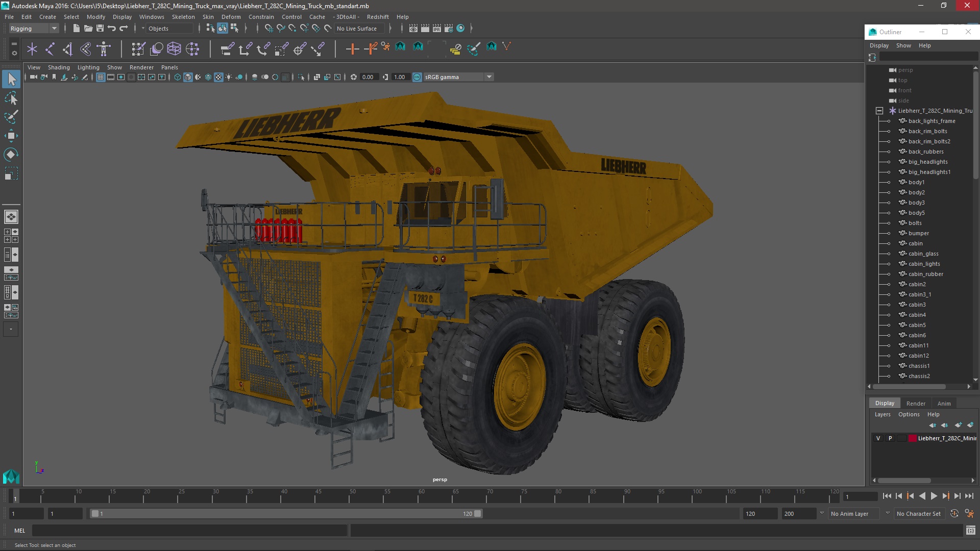Toggle Snap to Grids icon

(268, 29)
